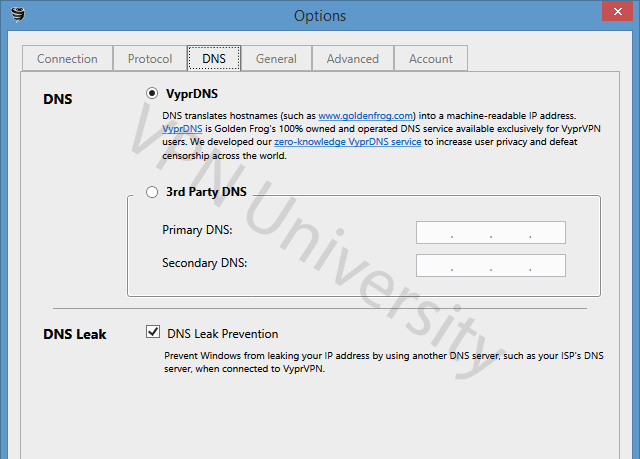Go to the General tab
Viewport: 640px width, 459px height.
click(x=276, y=59)
